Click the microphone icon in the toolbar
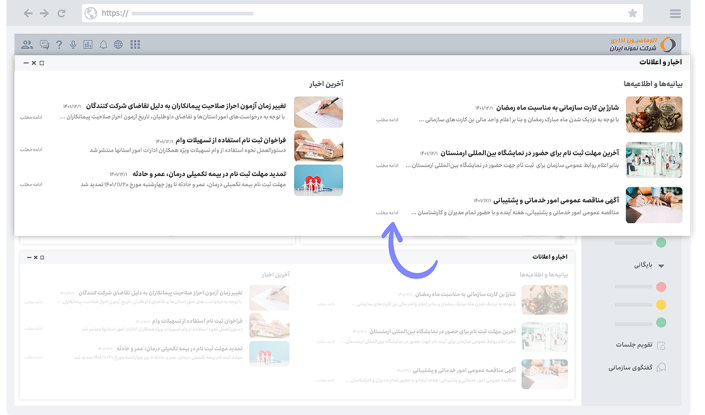705x415 pixels. [x=73, y=45]
